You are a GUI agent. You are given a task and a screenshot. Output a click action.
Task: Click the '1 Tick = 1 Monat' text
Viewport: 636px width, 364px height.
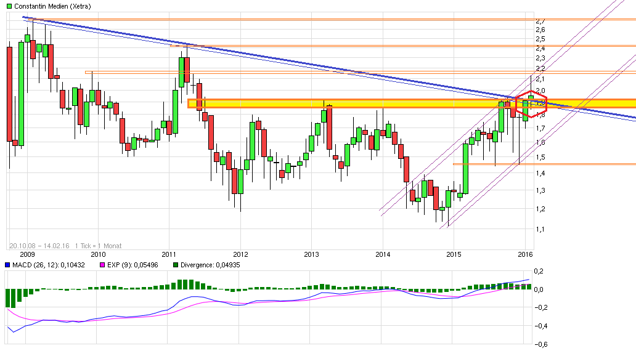[98, 246]
